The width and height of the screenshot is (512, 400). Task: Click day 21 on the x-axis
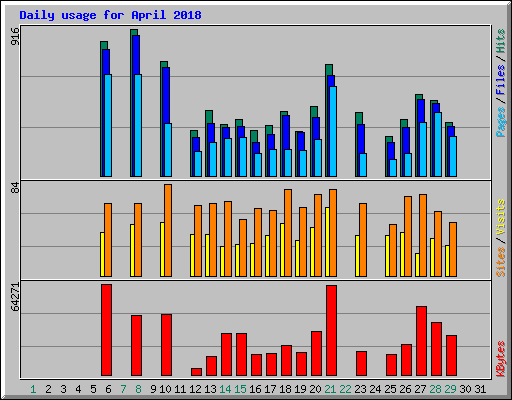330,389
